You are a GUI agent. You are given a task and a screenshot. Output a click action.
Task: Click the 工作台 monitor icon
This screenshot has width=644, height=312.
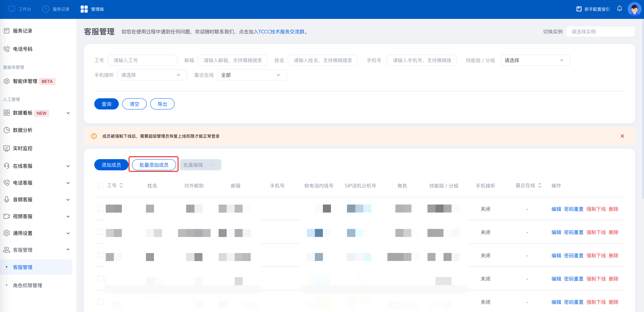[12, 9]
